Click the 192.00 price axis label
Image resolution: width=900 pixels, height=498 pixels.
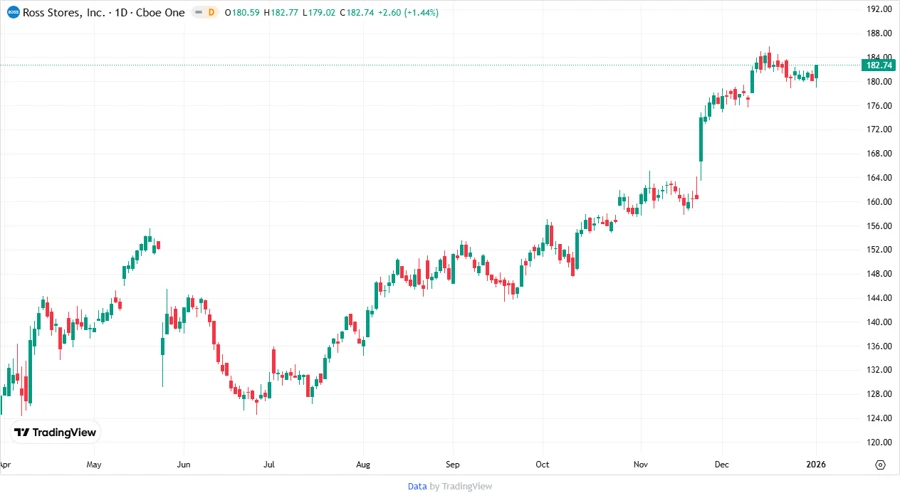tap(879, 9)
